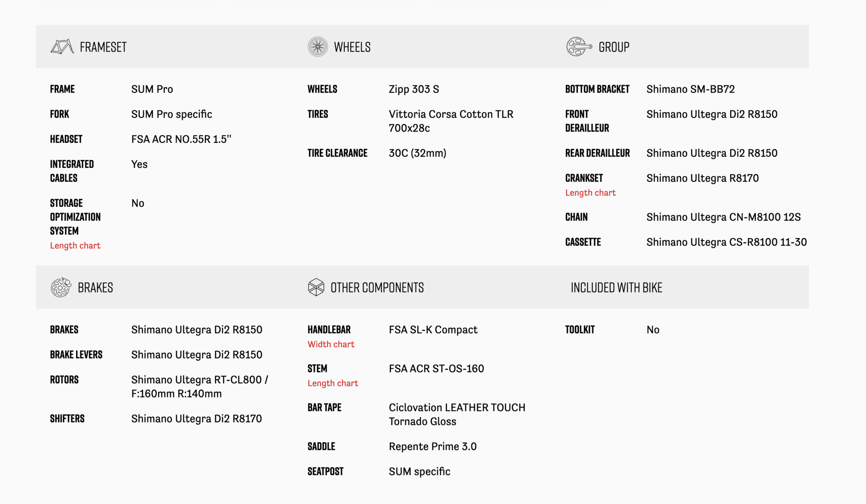Click the brake rotor icon beside Brakes
Viewport: 866px width, 504px height.
tap(61, 288)
